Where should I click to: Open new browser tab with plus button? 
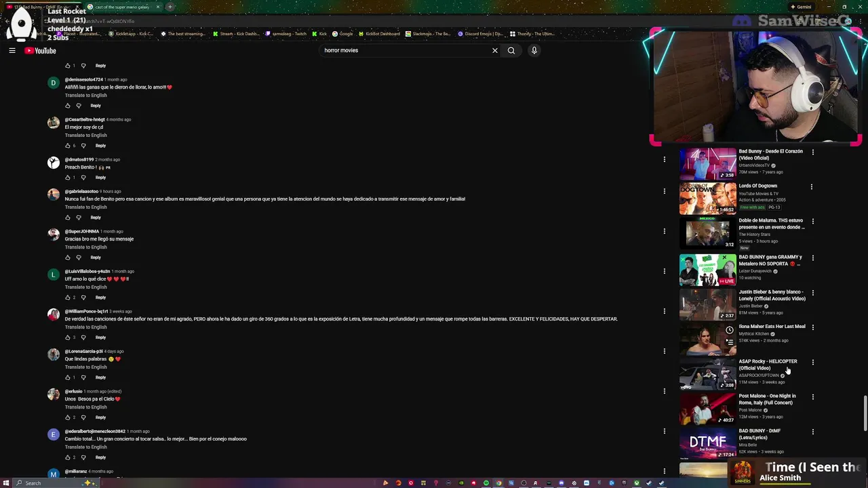[170, 7]
